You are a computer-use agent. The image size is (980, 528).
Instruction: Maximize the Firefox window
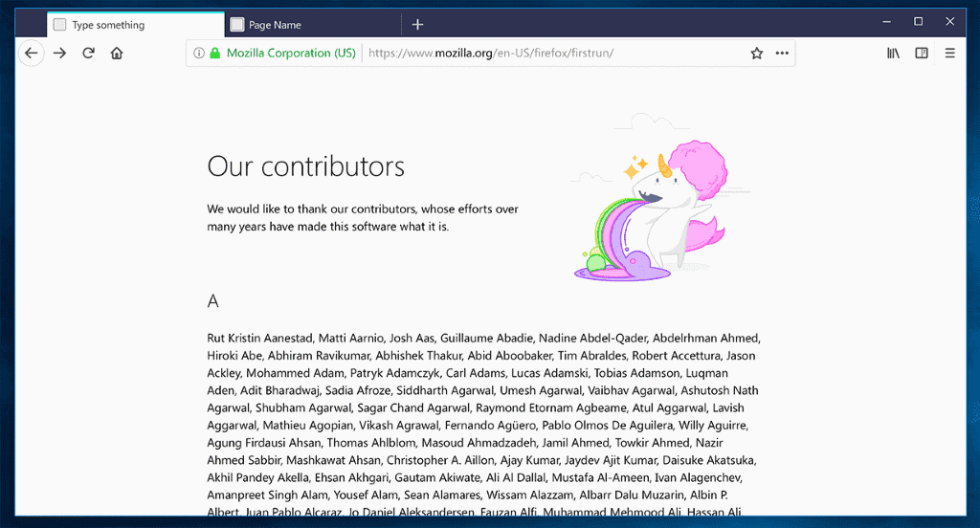click(x=918, y=22)
